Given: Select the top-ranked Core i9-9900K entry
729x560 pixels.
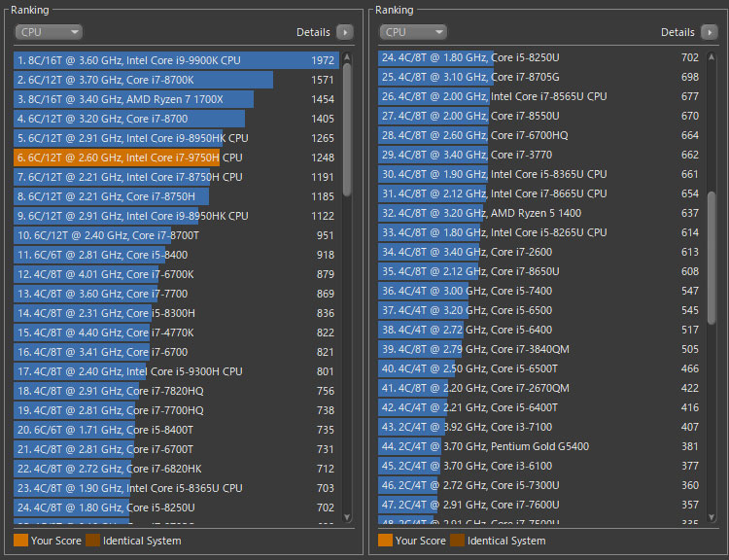Looking at the screenshot, I should click(x=175, y=60).
